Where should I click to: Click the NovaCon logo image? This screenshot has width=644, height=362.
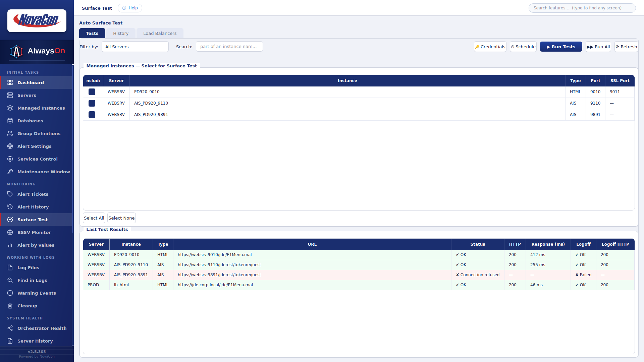pos(37,20)
